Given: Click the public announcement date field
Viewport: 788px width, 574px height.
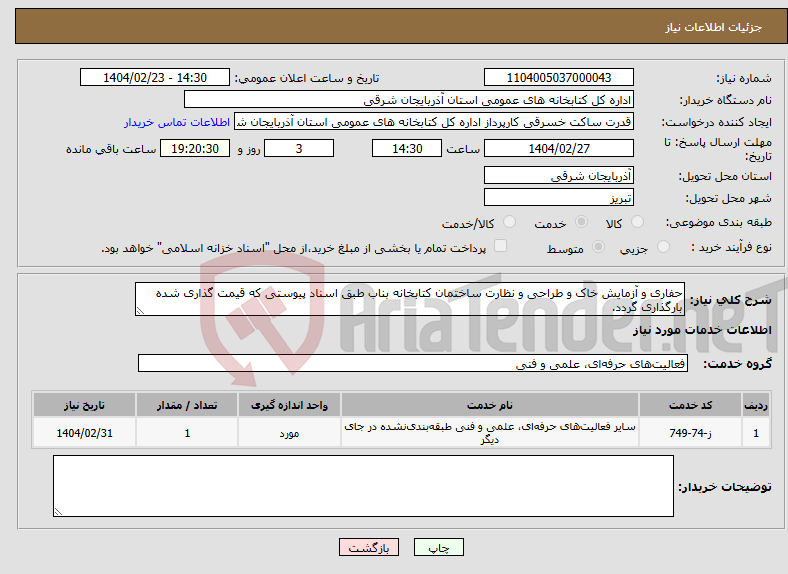Looking at the screenshot, I should coord(155,77).
